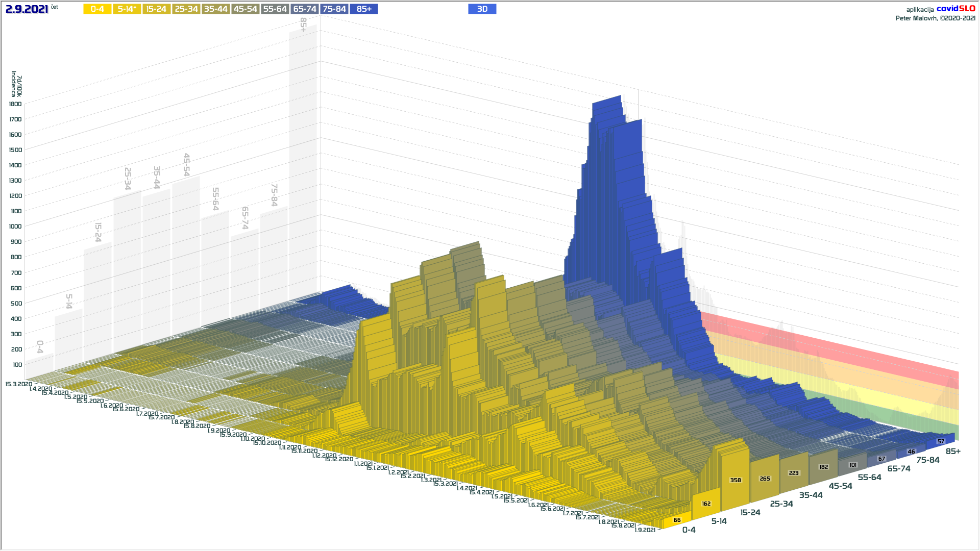The image size is (980, 551).
Task: Click the 85+ axis label at right
Action: point(952,452)
